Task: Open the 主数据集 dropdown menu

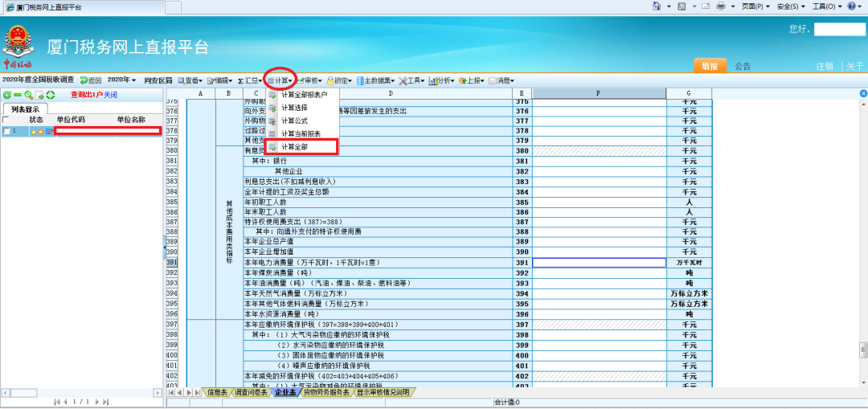Action: pos(376,80)
